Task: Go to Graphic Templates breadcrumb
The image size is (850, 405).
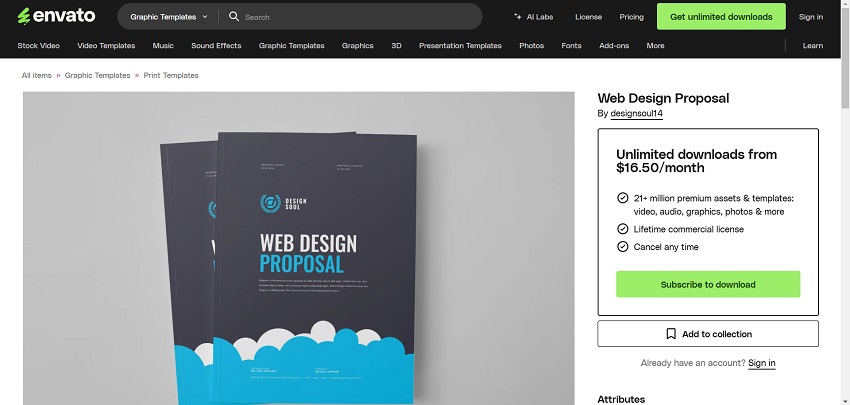Action: 98,75
